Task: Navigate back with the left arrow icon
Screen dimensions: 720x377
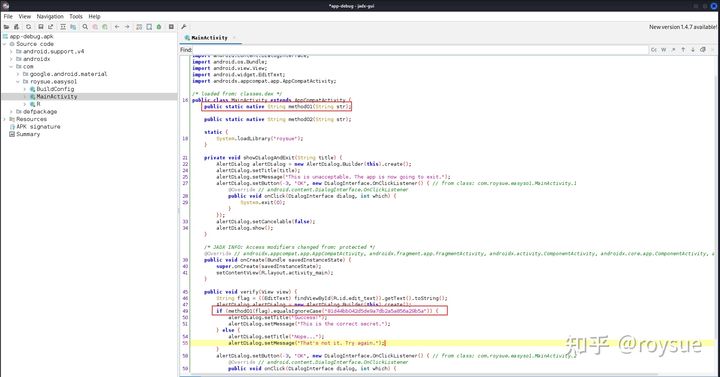Action: 117,27
